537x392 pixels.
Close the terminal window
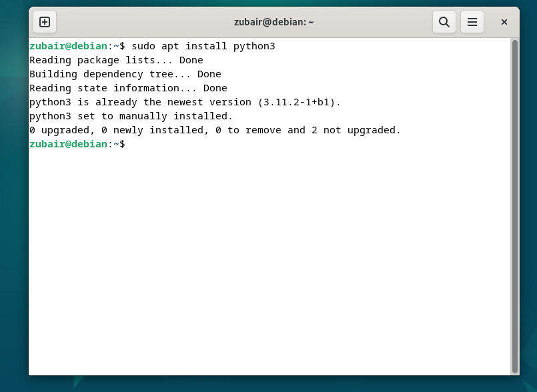coord(504,22)
